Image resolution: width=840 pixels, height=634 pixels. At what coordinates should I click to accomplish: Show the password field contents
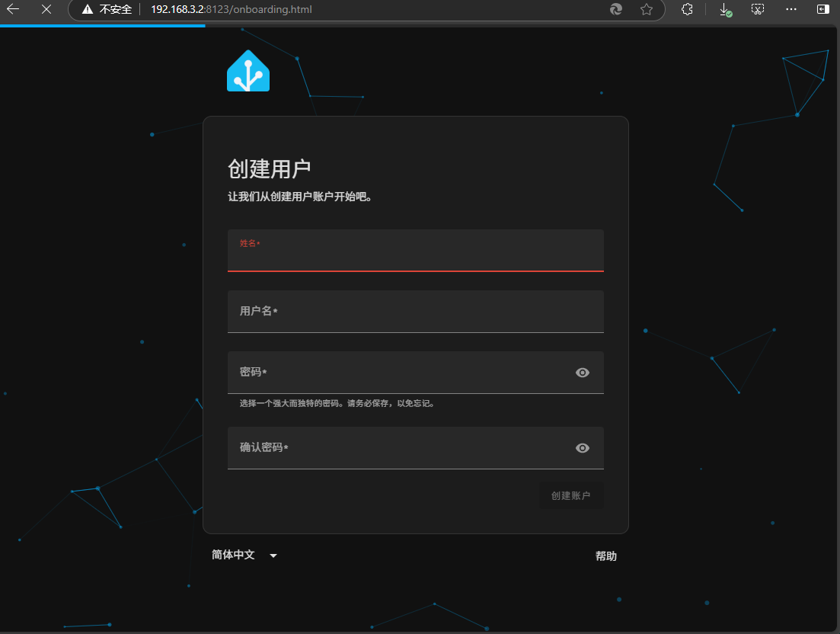[x=583, y=373]
